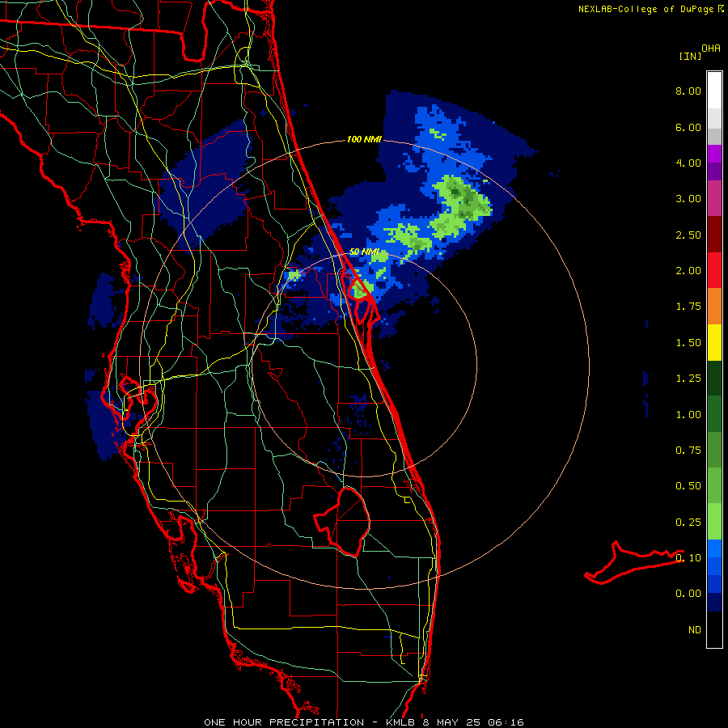The width and height of the screenshot is (728, 728).
Task: Pick the bright purple legend swatch near 4.00
Action: pyautogui.click(x=714, y=154)
